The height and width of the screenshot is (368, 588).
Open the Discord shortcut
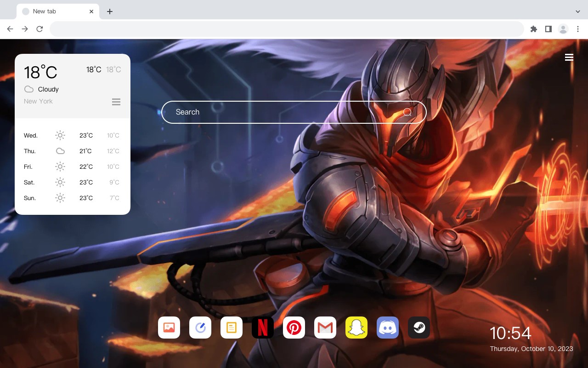click(x=388, y=328)
